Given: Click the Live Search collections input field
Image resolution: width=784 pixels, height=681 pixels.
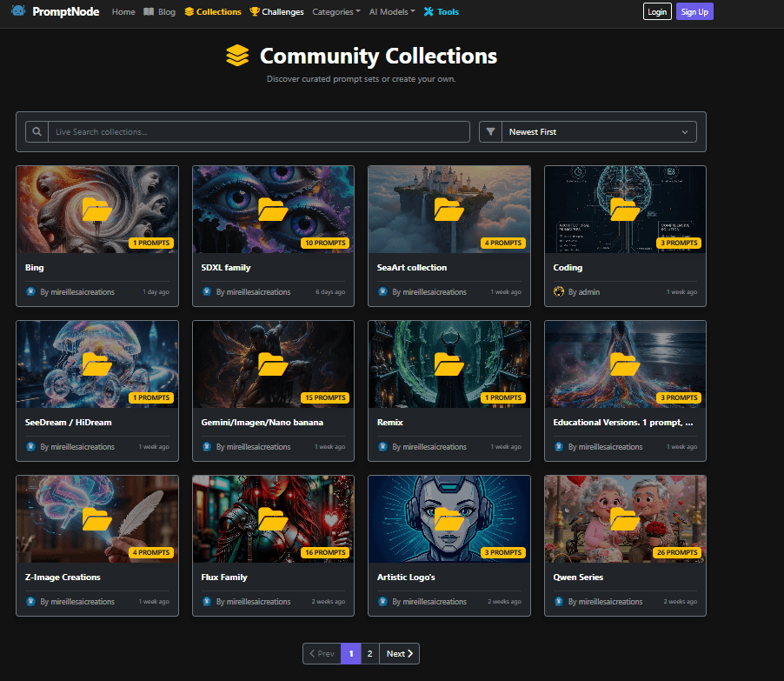Looking at the screenshot, I should click(x=261, y=131).
